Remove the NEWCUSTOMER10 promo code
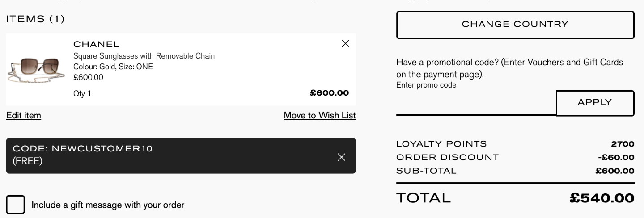Screen dimensions: 644x218 pyautogui.click(x=342, y=157)
